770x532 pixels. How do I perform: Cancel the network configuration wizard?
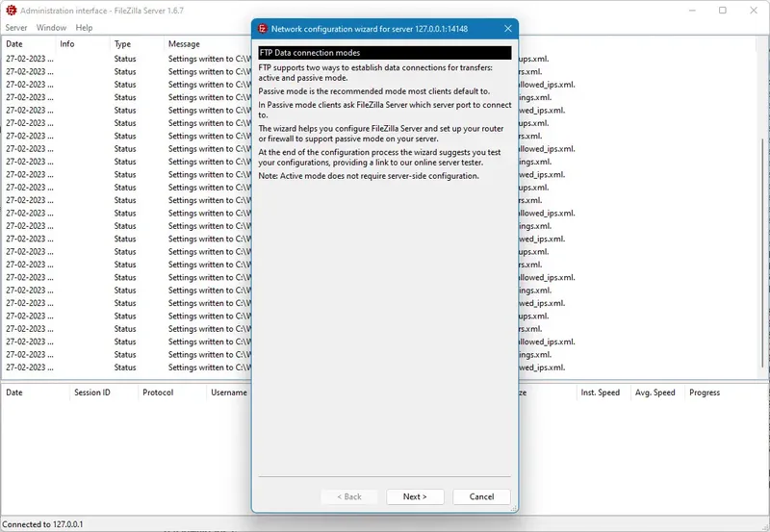(x=481, y=496)
